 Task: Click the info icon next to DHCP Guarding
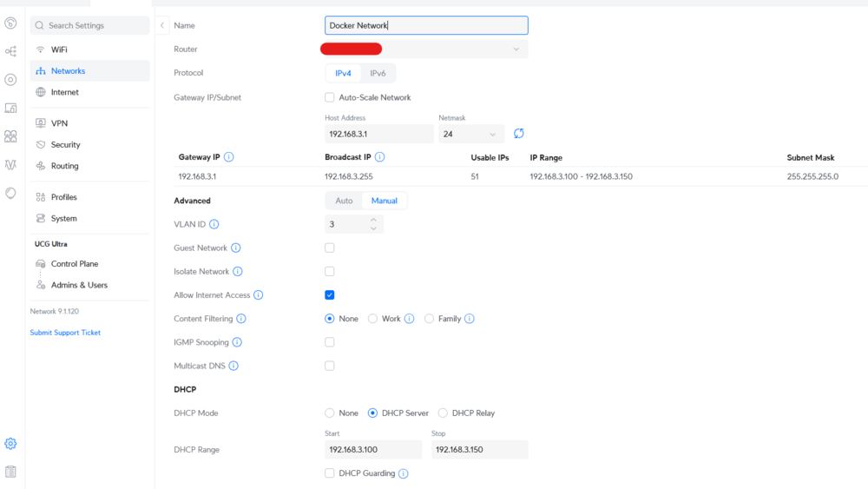click(404, 473)
